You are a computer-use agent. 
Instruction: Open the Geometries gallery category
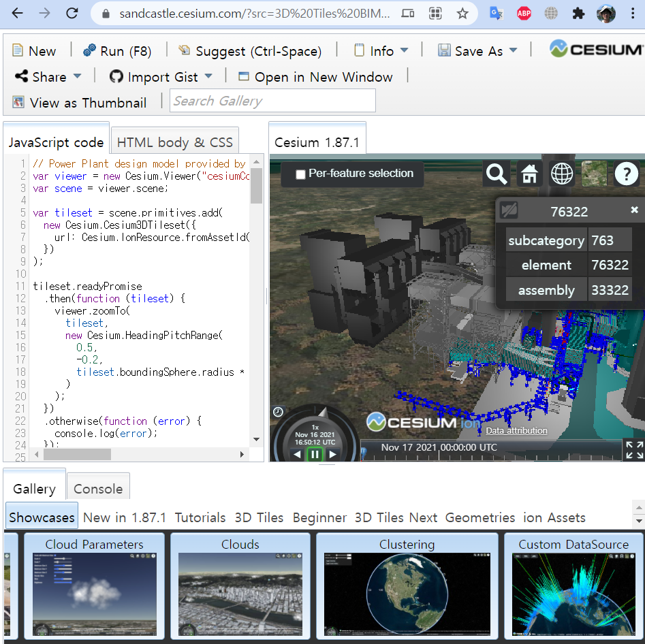[x=480, y=517]
